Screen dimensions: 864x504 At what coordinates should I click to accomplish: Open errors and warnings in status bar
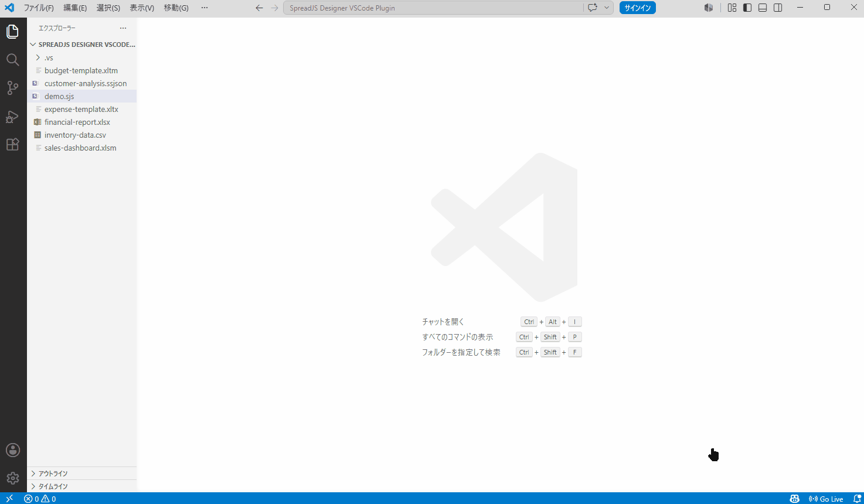coord(40,499)
